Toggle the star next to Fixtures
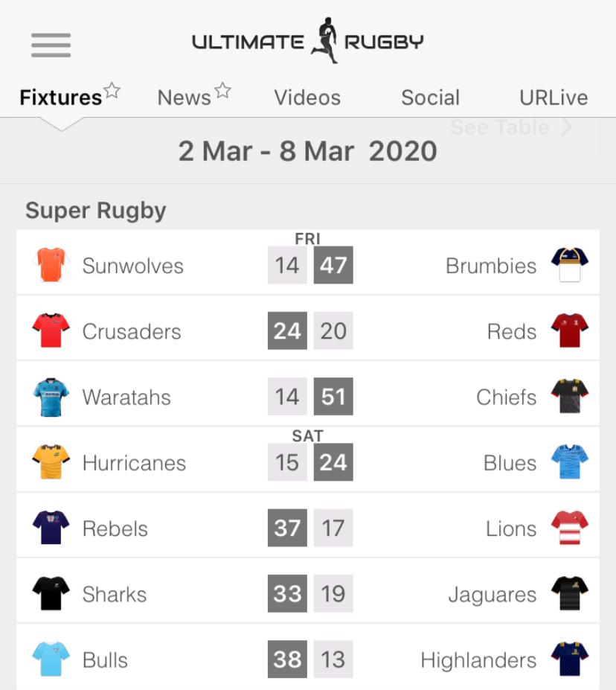 112,91
